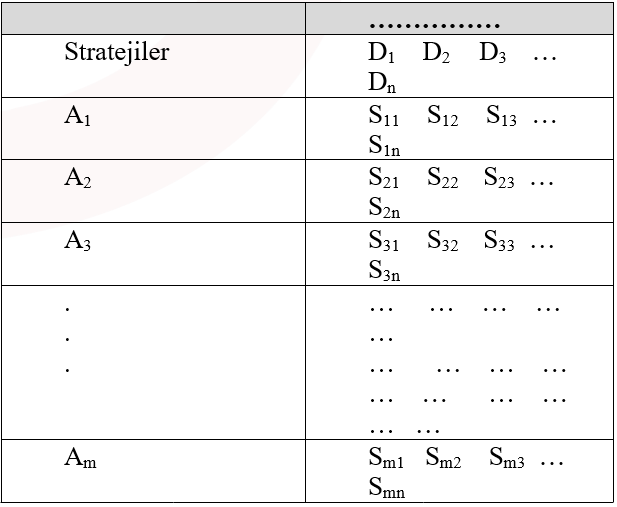Select the A3 row label
Screen dimensions: 617x507
[x=78, y=241]
